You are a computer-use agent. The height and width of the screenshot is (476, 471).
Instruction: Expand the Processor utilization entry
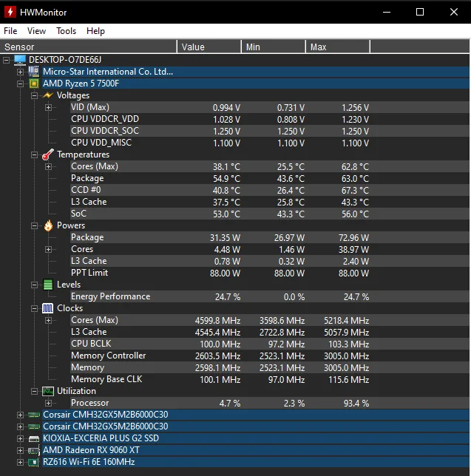pyautogui.click(x=48, y=404)
